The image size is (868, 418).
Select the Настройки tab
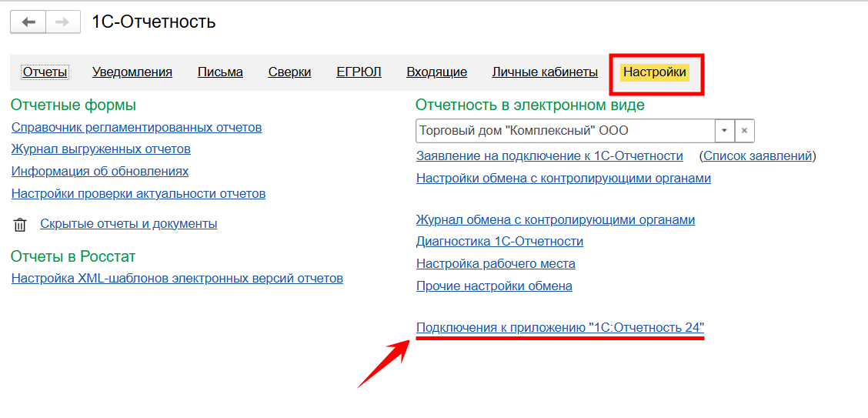pos(655,72)
